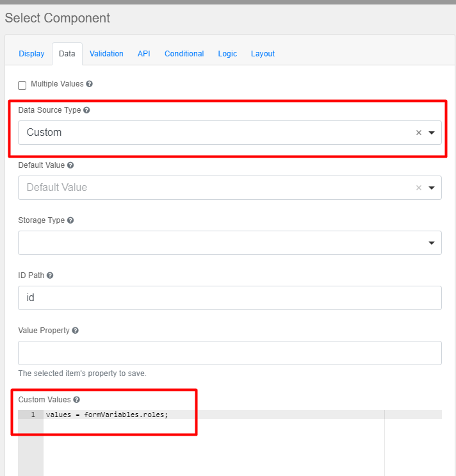Screen dimensions: 456x476
Task: Expand the Data Source Type dropdown arrow
Action: point(432,133)
